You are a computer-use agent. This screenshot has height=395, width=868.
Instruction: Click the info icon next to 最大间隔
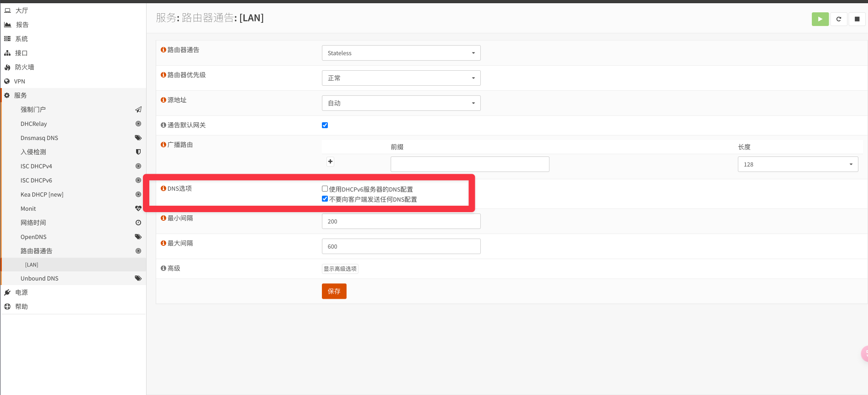click(x=163, y=243)
